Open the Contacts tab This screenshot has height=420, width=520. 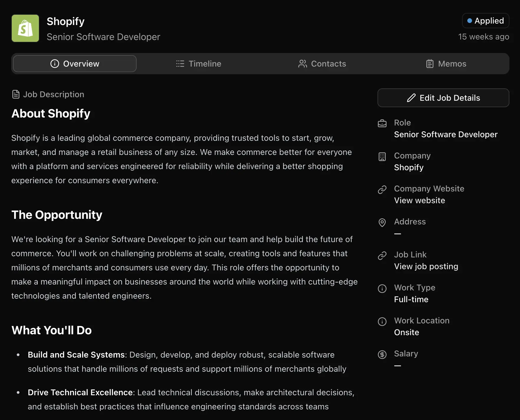[x=322, y=64]
